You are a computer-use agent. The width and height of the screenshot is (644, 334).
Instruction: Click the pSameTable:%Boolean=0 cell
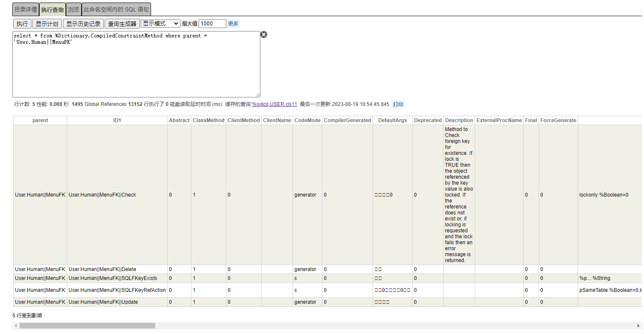tap(610, 290)
